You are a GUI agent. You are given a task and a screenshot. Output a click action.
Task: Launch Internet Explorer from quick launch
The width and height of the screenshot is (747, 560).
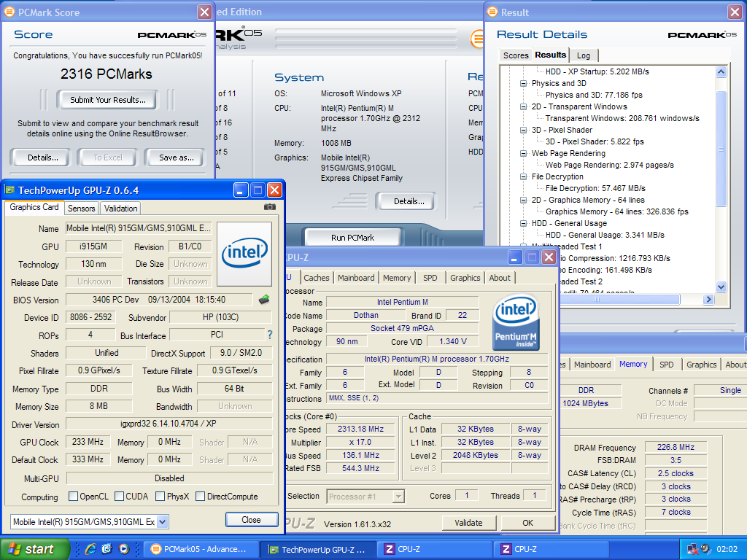click(90, 549)
